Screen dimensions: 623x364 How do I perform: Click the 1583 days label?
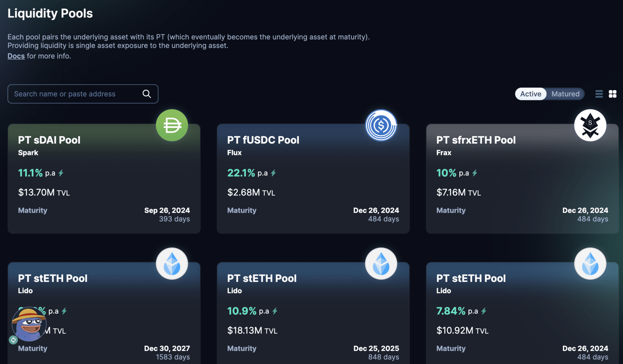(173, 357)
